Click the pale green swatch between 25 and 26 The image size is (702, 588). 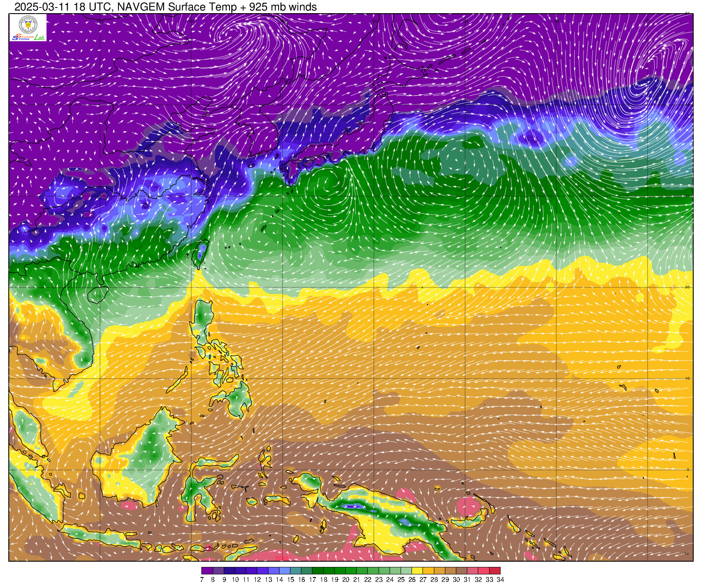coord(406,571)
